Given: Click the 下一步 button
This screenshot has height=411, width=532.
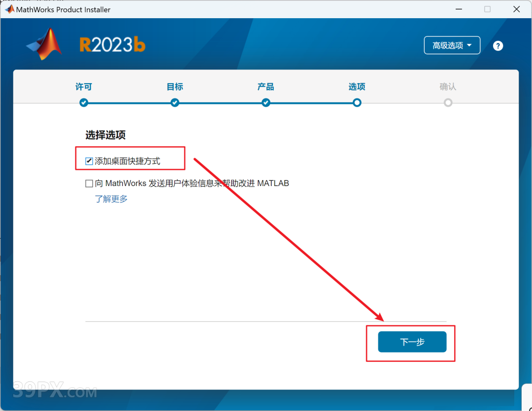Looking at the screenshot, I should coord(412,342).
